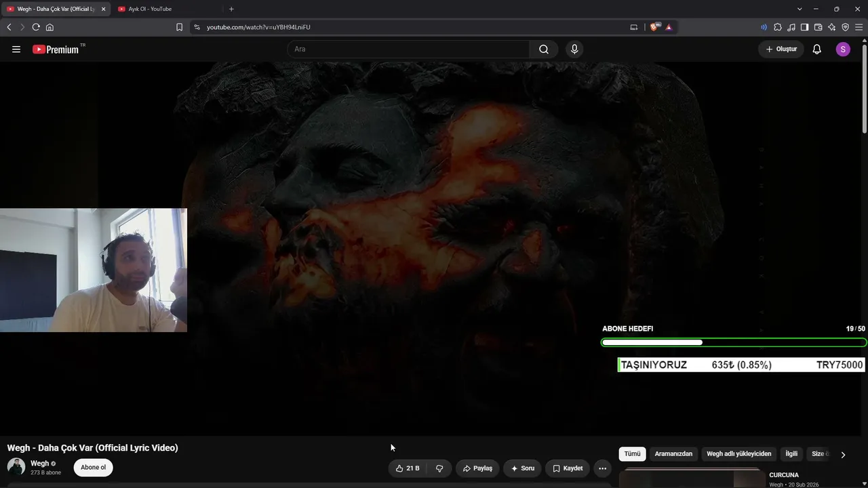Select the Aramanızdan filter chip
This screenshot has width=868, height=488.
(x=673, y=454)
